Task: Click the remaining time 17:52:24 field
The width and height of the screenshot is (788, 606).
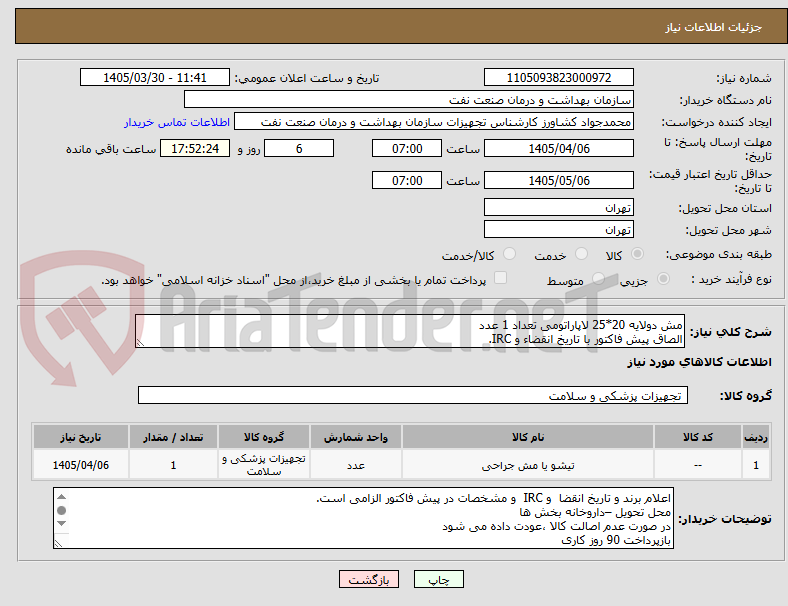Action: click(x=195, y=148)
